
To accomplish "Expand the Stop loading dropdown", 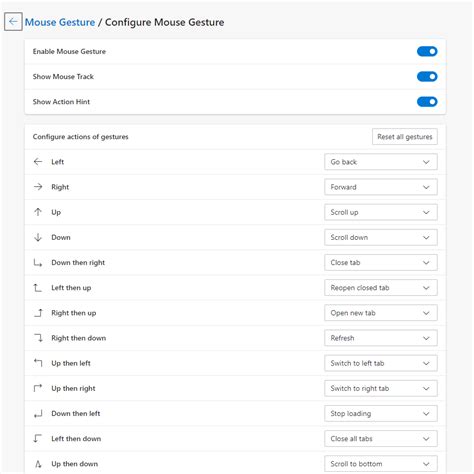I will click(381, 414).
